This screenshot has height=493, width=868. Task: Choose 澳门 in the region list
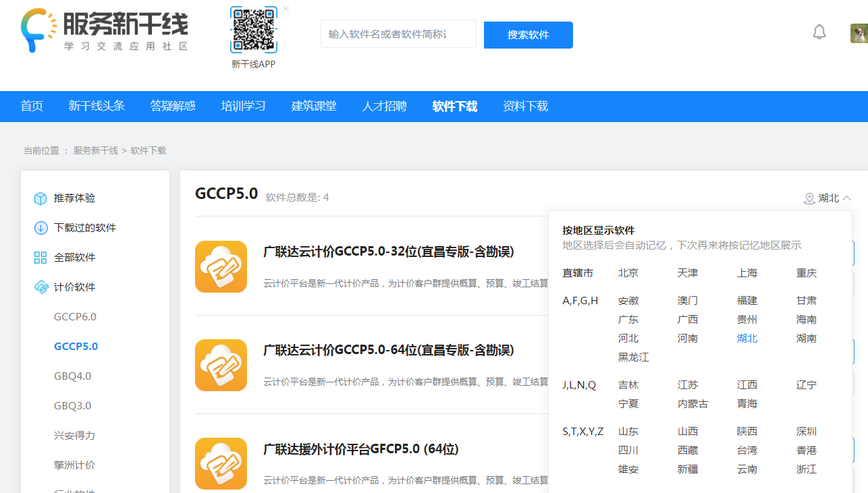[x=688, y=301]
